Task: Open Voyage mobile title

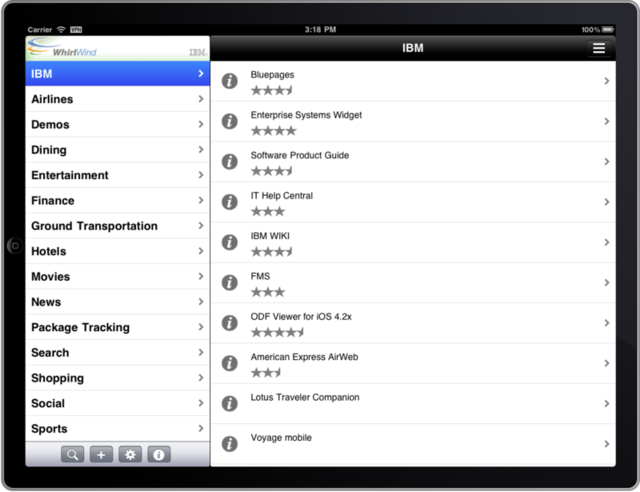Action: tap(281, 438)
